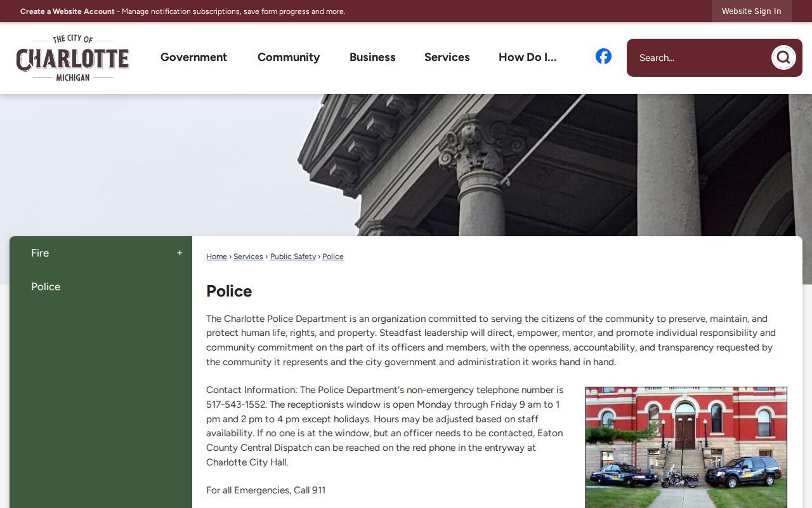Screen dimensions: 812x508
Task: Click the search magnifier button
Action: [783, 58]
